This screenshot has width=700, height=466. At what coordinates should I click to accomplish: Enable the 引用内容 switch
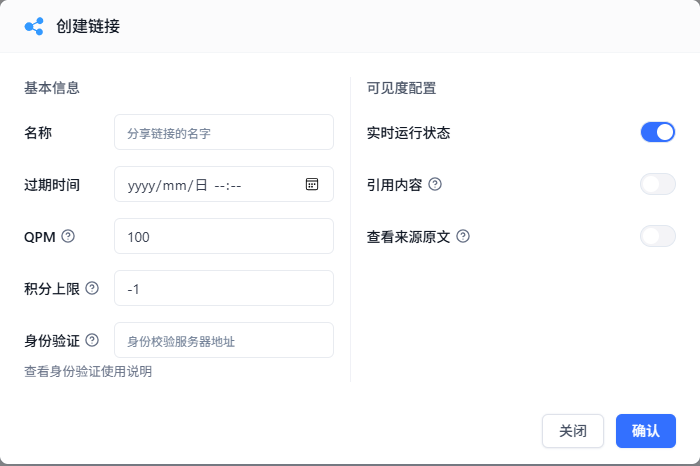tap(657, 184)
